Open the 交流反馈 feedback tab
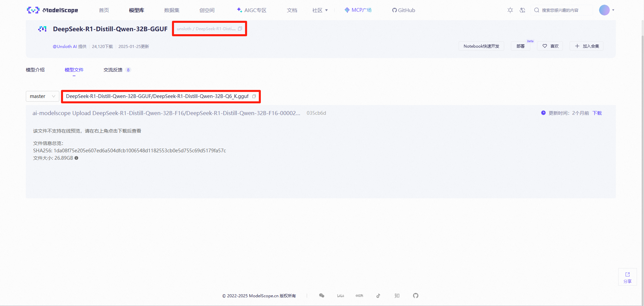Screen dimensions: 644x306 point(113,70)
